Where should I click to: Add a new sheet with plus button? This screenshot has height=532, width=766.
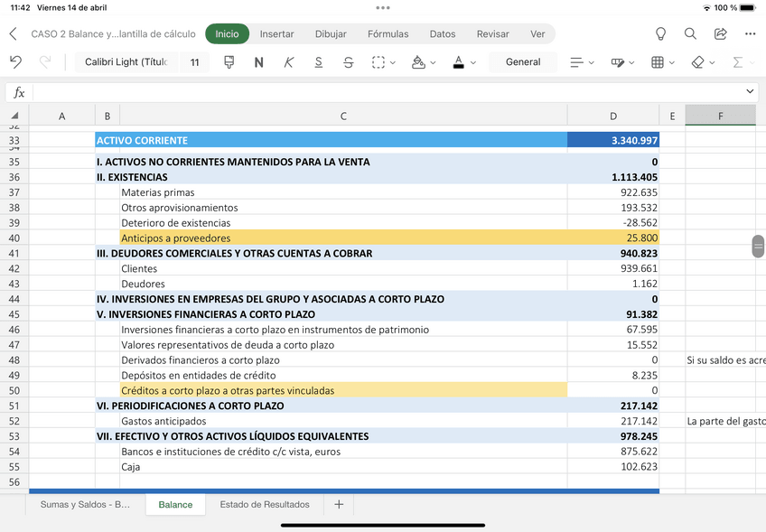[x=339, y=505]
